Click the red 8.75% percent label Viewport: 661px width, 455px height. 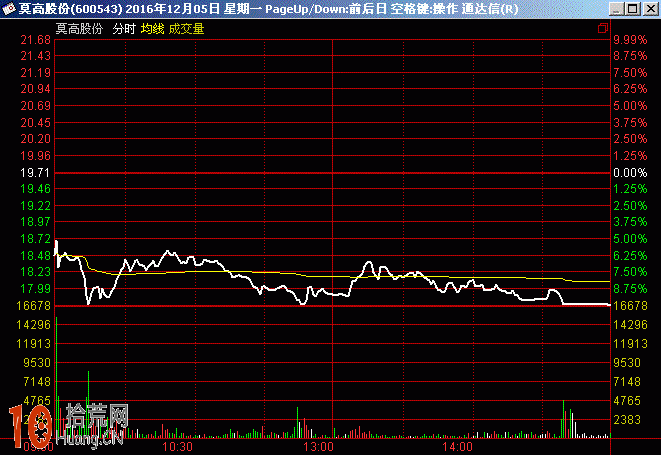(630, 56)
